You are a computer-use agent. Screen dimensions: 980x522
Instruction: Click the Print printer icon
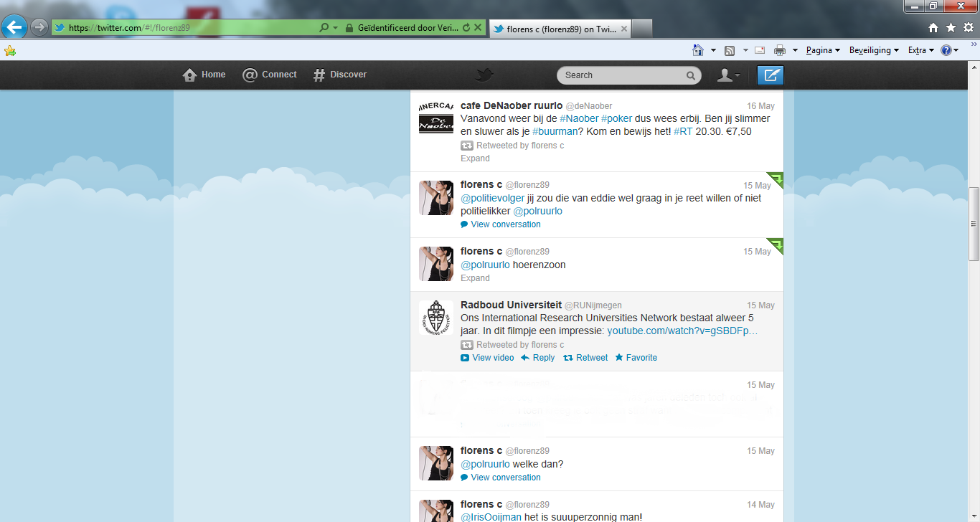780,50
